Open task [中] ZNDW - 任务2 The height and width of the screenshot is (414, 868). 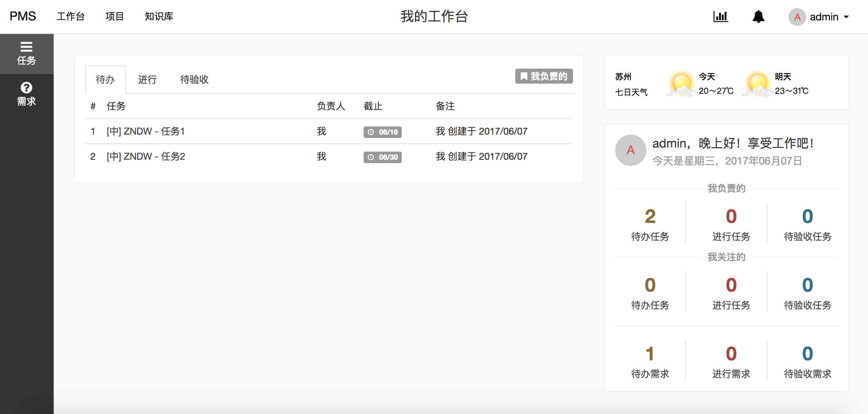tap(146, 156)
